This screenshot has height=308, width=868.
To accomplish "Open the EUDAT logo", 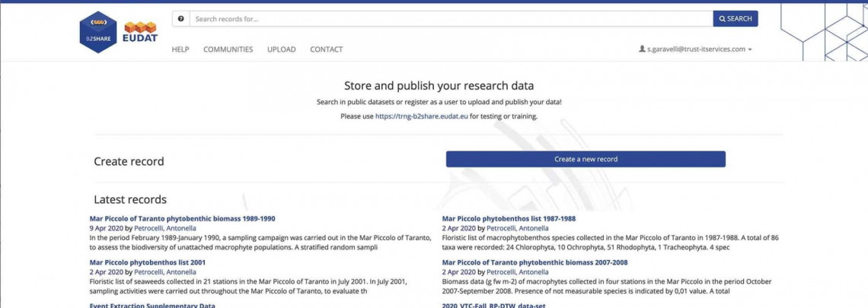I will coord(140,33).
